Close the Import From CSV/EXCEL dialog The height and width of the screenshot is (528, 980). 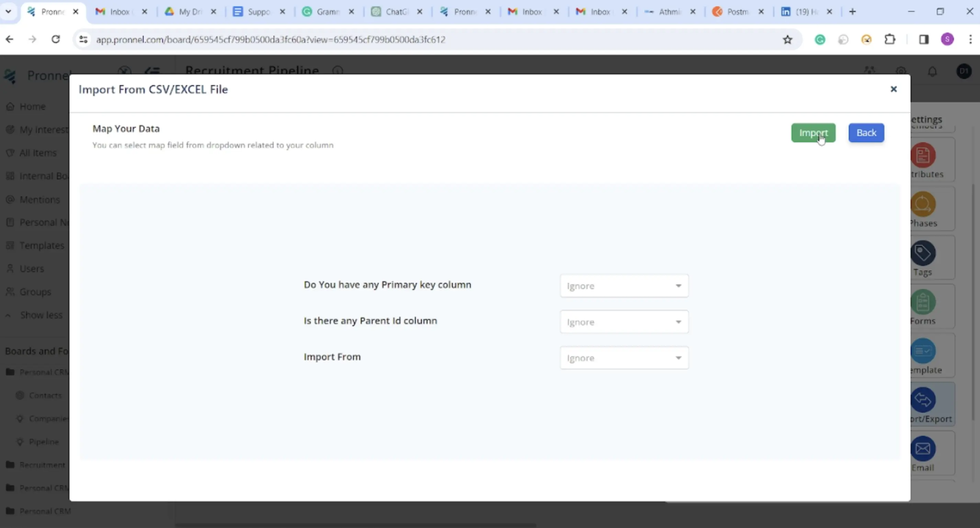coord(894,89)
